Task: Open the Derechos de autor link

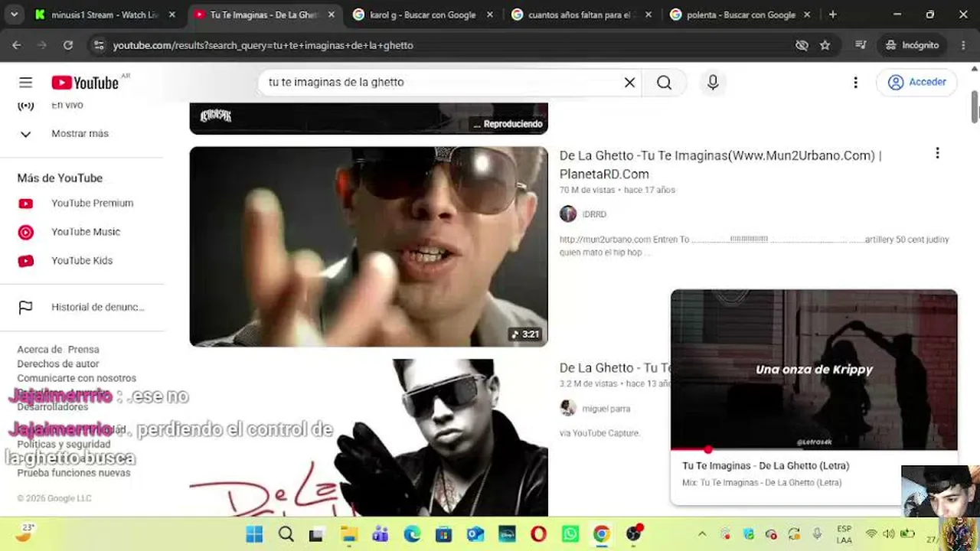Action: 58,364
